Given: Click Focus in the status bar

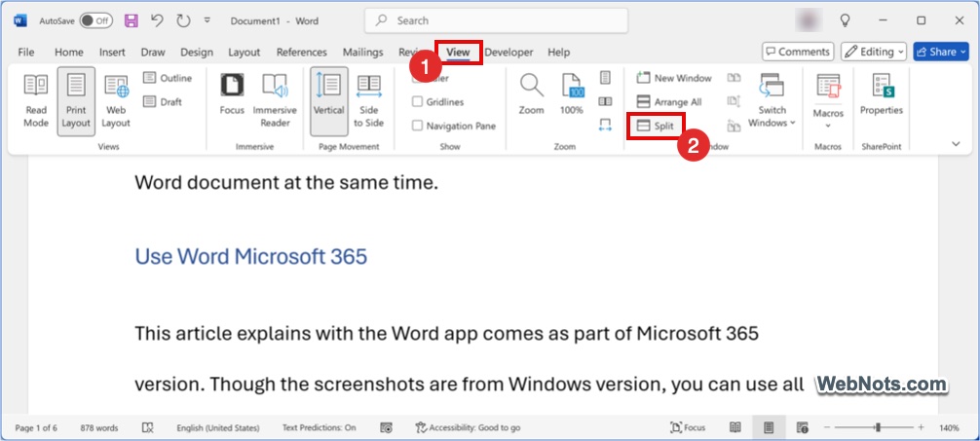Looking at the screenshot, I should pos(688,428).
